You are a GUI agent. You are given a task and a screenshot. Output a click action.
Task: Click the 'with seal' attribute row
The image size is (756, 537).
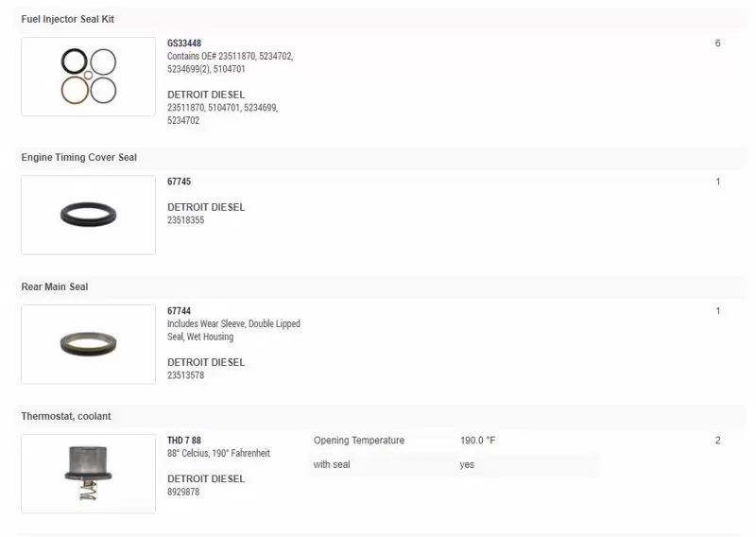455,464
